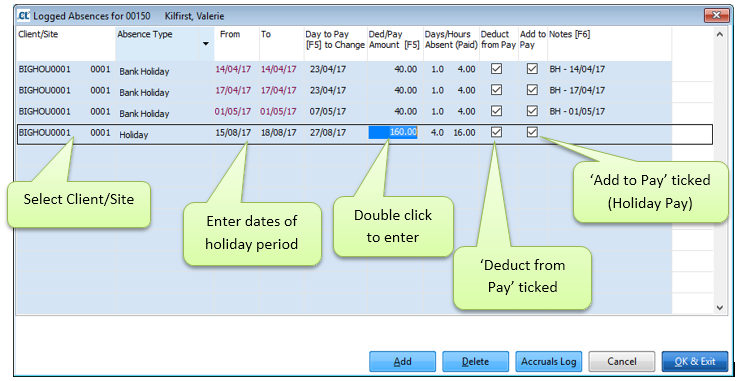The height and width of the screenshot is (381, 740).
Task: Select the Holiday absence type cell
Action: coord(164,135)
